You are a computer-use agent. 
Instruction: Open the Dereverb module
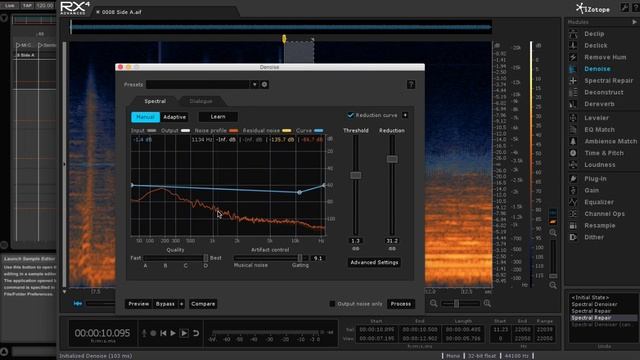tap(599, 104)
